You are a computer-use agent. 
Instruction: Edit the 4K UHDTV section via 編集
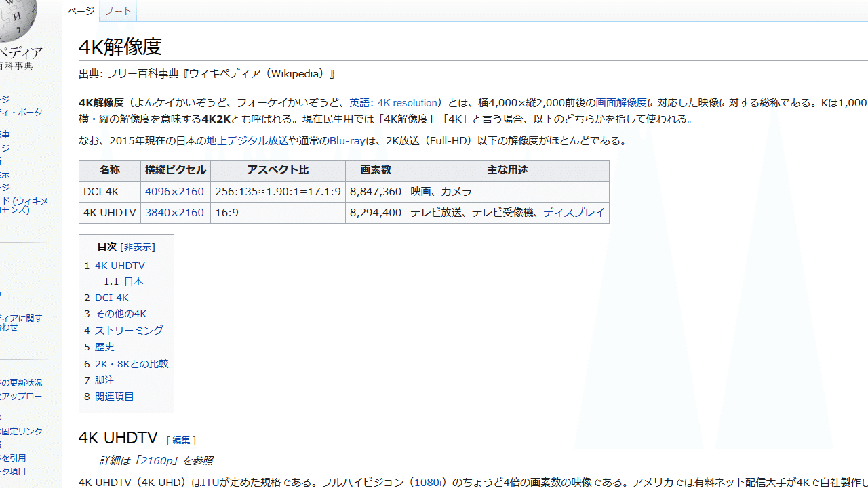click(180, 439)
